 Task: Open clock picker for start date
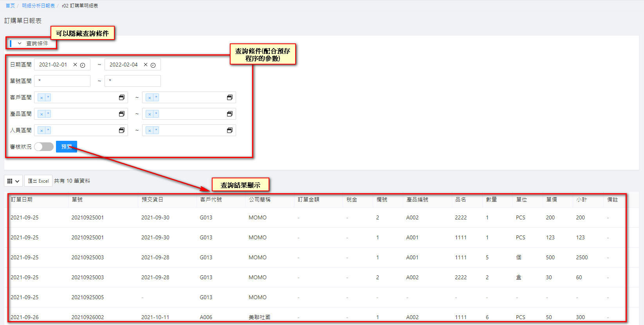[x=83, y=65]
